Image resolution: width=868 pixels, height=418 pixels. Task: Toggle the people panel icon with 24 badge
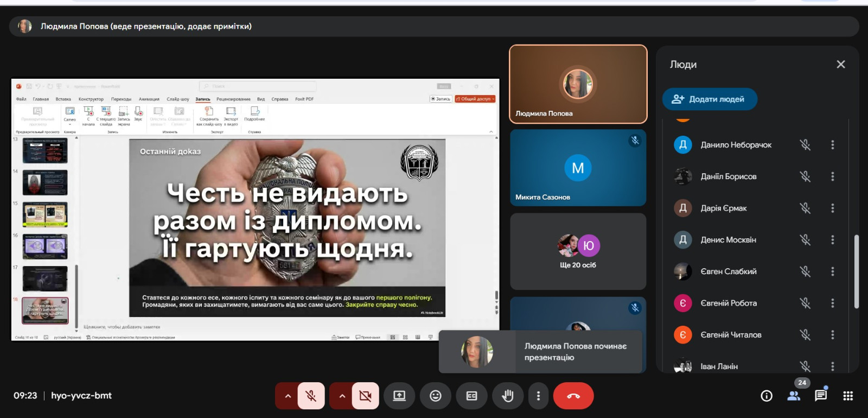794,395
